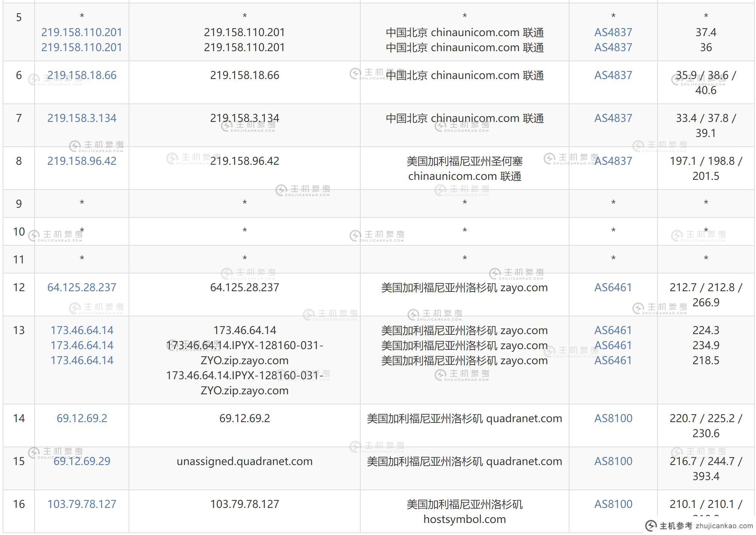Select latency 212.7 / 212.8 / 266.9
756x535 pixels.
[706, 295]
